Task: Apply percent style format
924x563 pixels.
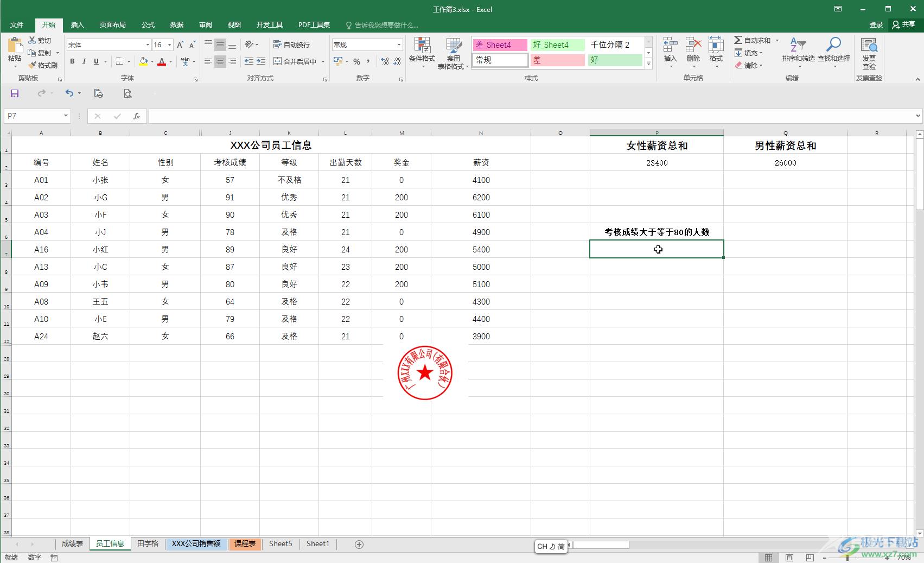Action: click(x=356, y=61)
